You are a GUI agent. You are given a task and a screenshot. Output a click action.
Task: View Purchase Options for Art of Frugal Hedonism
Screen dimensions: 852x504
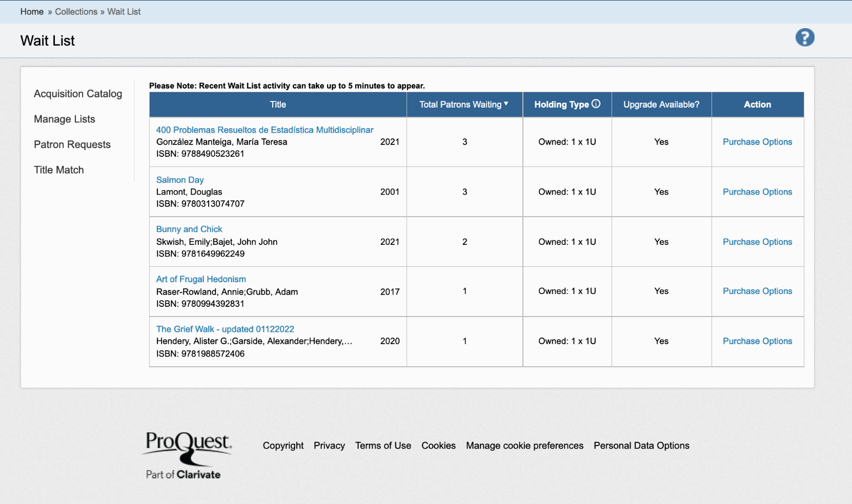click(x=757, y=291)
